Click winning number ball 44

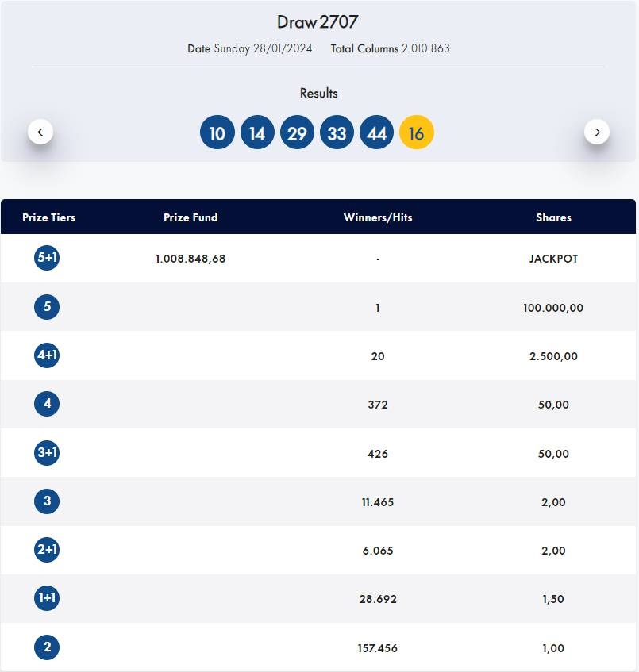[377, 132]
